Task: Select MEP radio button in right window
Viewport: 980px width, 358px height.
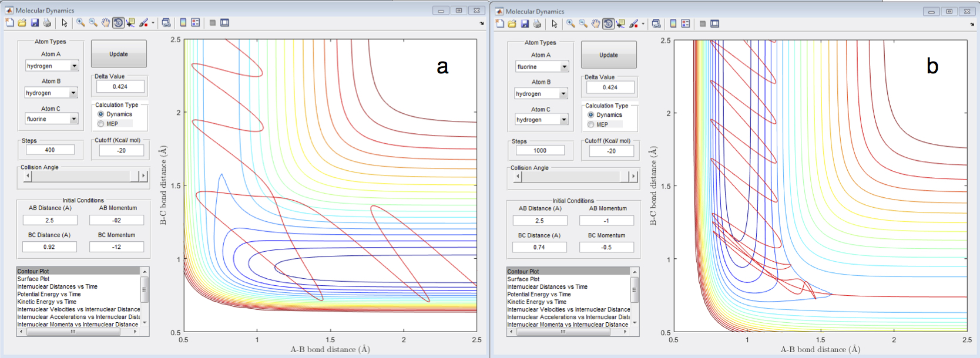Action: (x=591, y=124)
